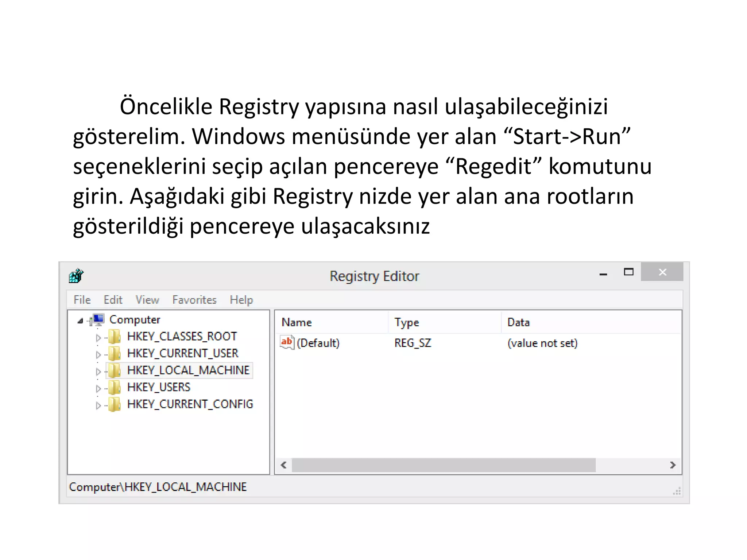Select the Computer label in the tree

point(135,320)
